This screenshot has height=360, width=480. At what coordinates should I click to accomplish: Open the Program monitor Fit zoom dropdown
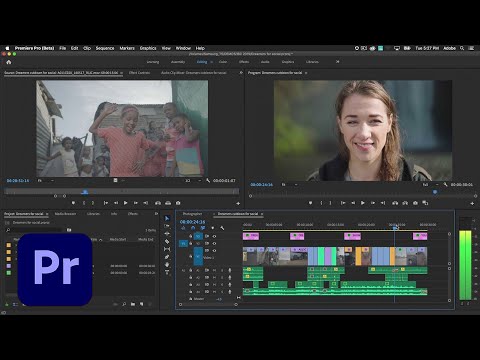(289, 184)
